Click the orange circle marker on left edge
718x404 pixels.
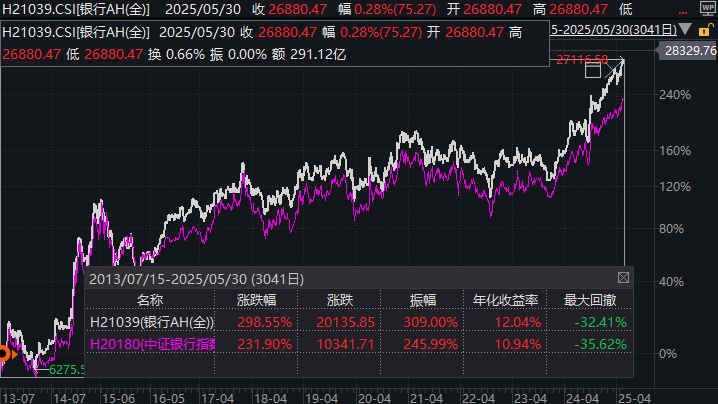coord(4,353)
